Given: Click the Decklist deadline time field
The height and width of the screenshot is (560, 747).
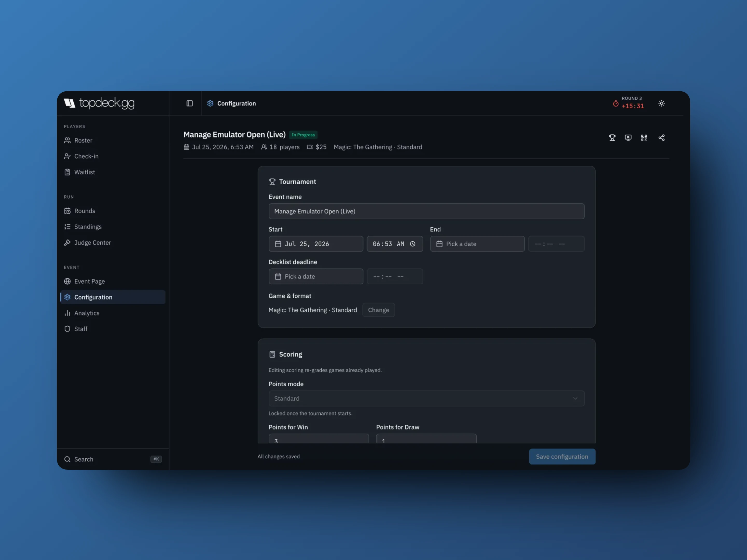Looking at the screenshot, I should tap(395, 276).
